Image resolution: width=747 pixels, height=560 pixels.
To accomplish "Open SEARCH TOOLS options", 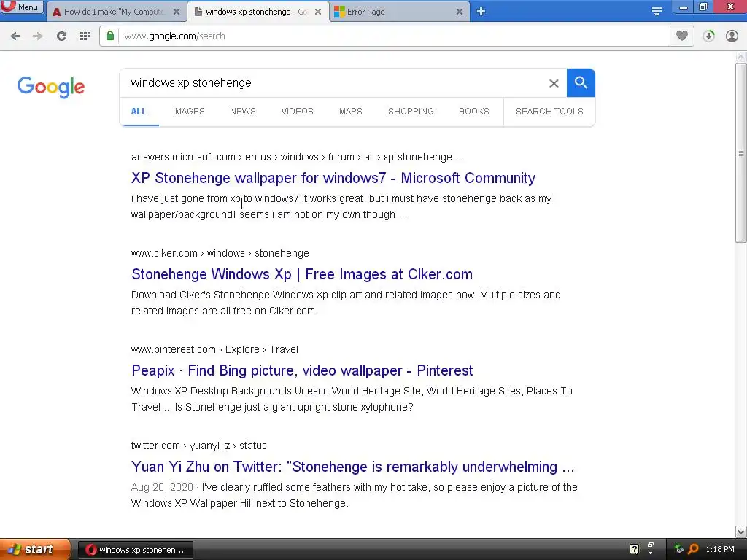I will pyautogui.click(x=549, y=112).
